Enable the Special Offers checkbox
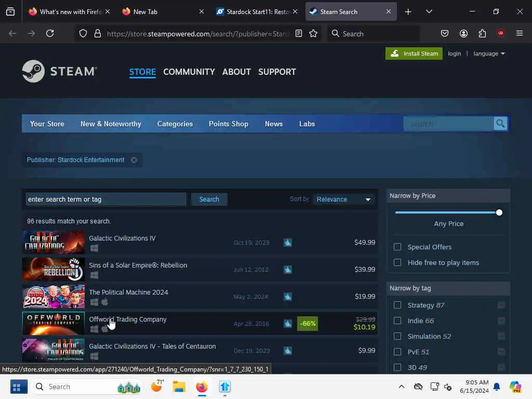Image resolution: width=532 pixels, height=399 pixels. 397,247
